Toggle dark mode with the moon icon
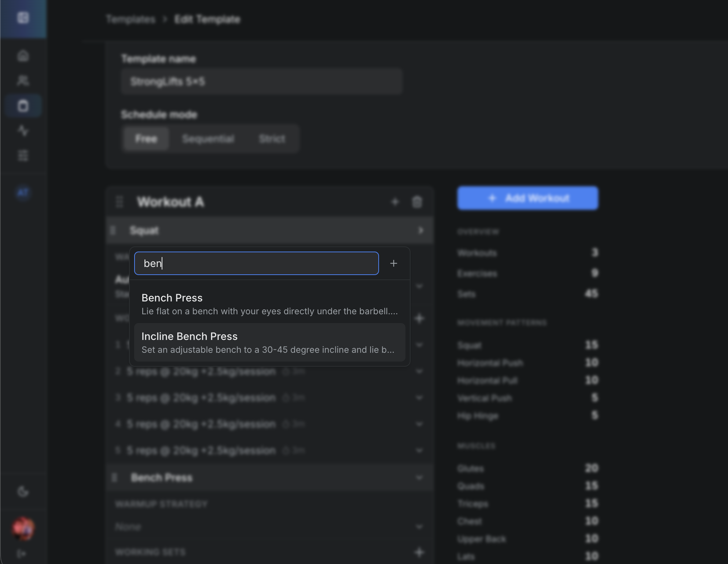The width and height of the screenshot is (728, 564). [23, 491]
